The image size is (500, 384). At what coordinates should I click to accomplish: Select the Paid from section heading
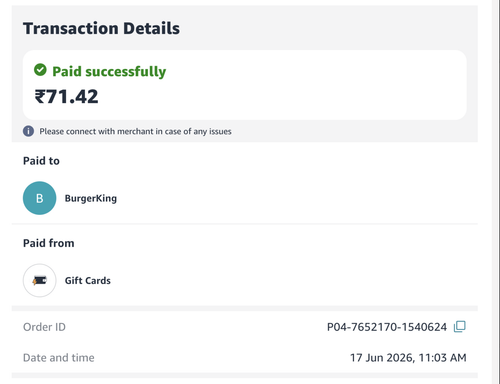click(x=49, y=243)
